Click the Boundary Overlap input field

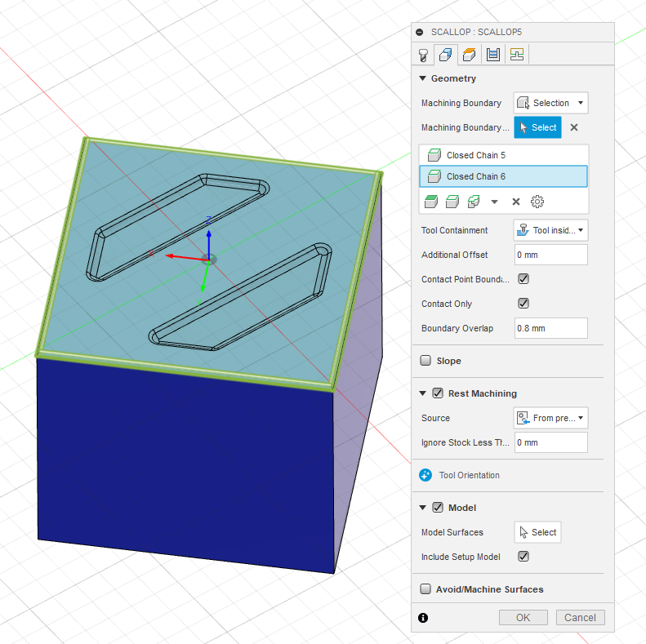[550, 328]
